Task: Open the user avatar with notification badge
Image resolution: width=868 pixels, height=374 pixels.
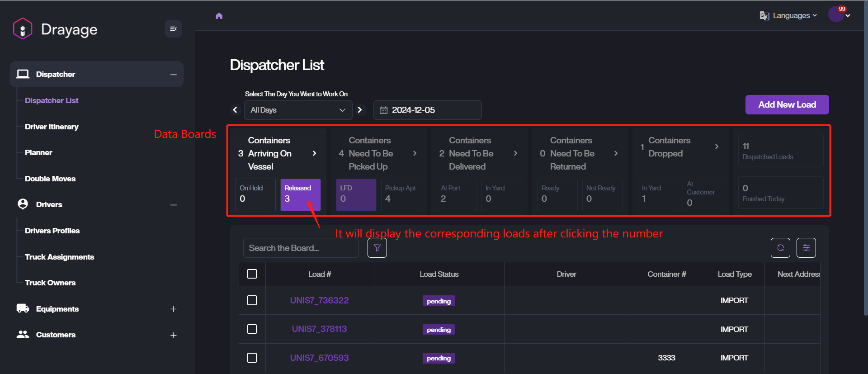Action: [836, 14]
